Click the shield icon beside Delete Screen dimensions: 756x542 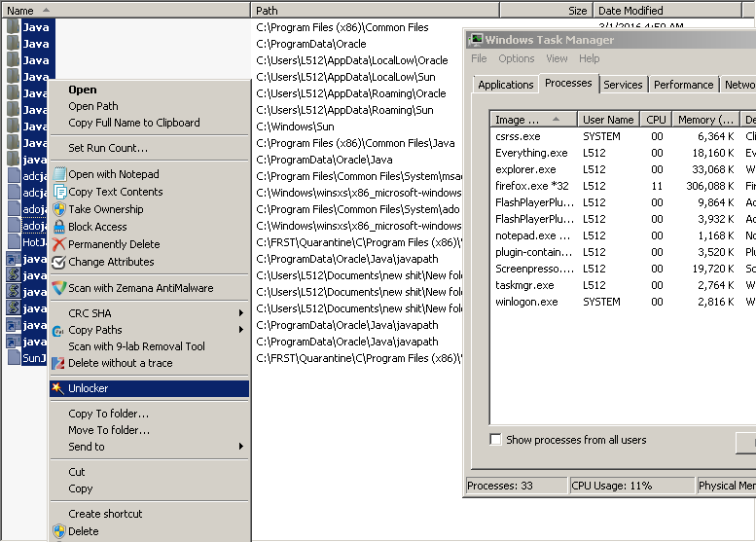(59, 531)
